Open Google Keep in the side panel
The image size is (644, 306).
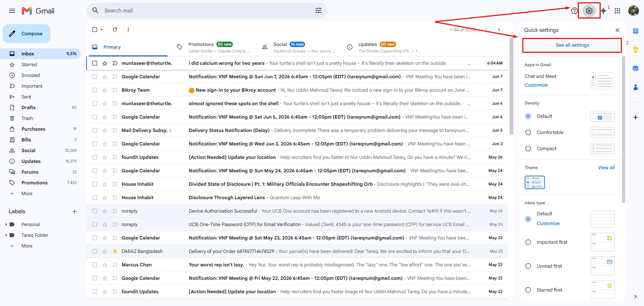tap(636, 50)
